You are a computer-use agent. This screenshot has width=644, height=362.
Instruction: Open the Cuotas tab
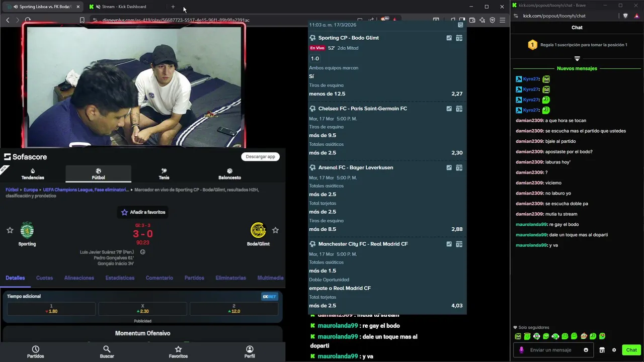(44, 278)
